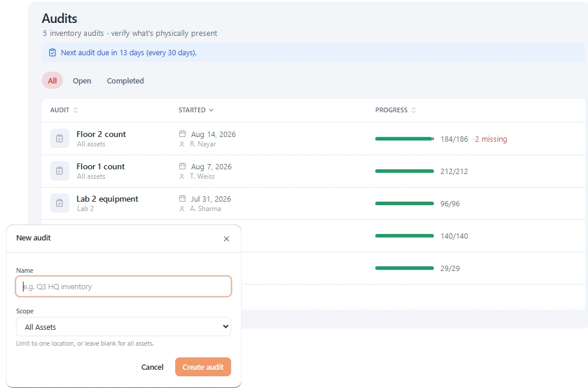Click the 'Next audit due in 13 days' banner
The image size is (588, 388).
click(x=313, y=52)
